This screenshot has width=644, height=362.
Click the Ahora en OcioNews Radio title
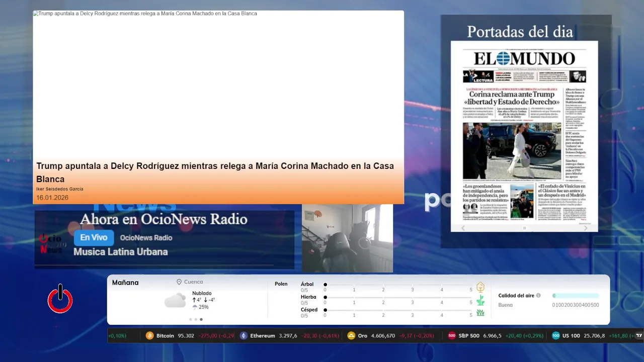pos(164,219)
